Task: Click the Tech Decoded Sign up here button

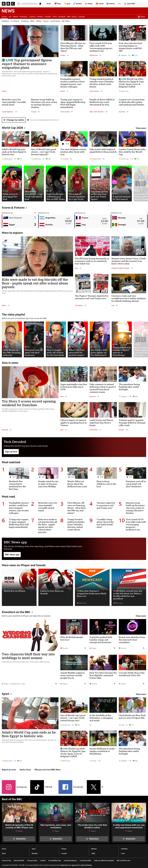Action: 11,452
